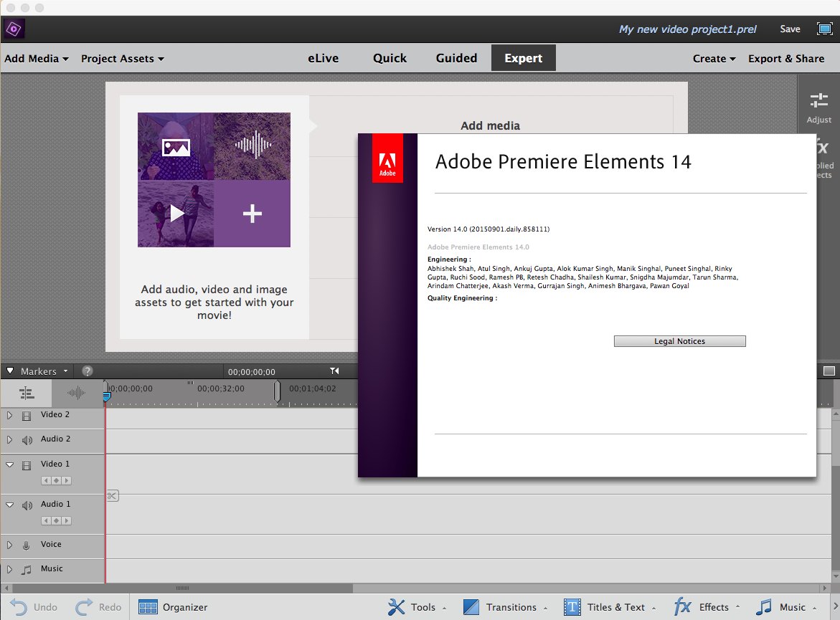Image resolution: width=840 pixels, height=620 pixels.
Task: Click the Video 1 filmstrip icon
Action: 27,465
